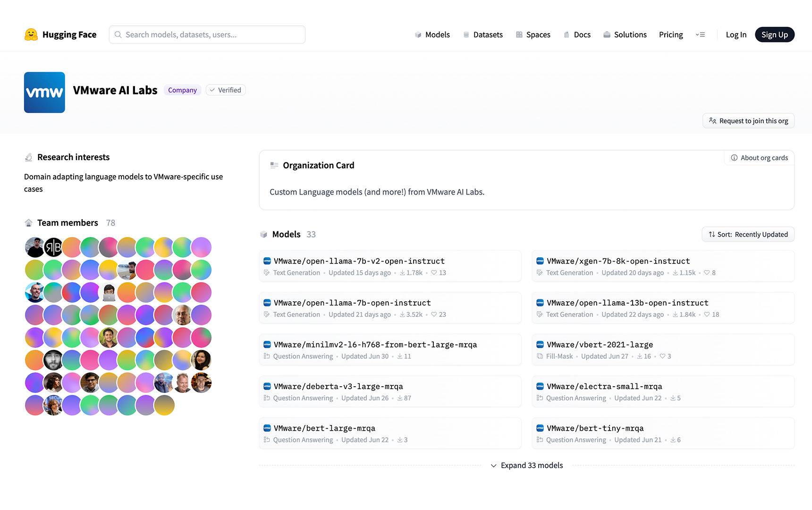Click the Research interests microscope icon

tap(29, 157)
